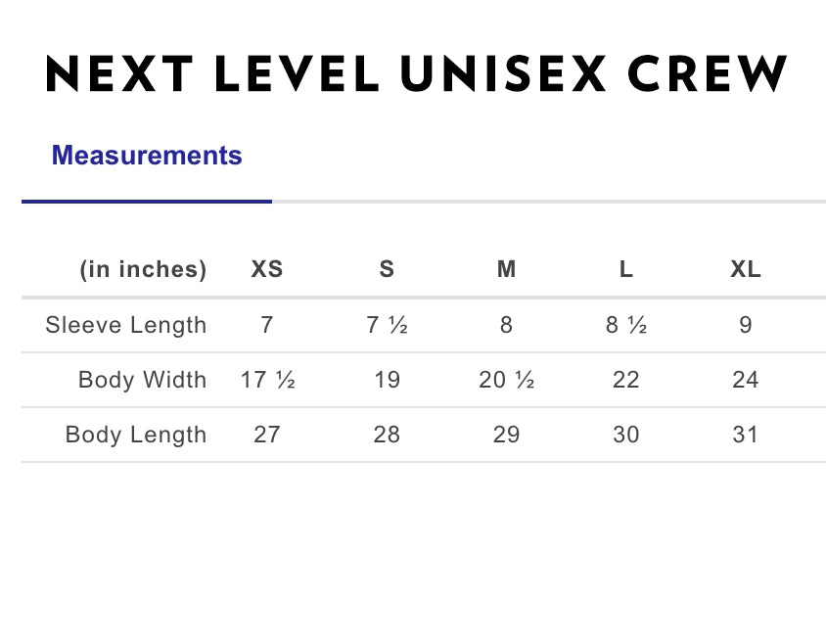This screenshot has height=644, width=826.
Task: Select the XL column header
Action: click(x=746, y=270)
